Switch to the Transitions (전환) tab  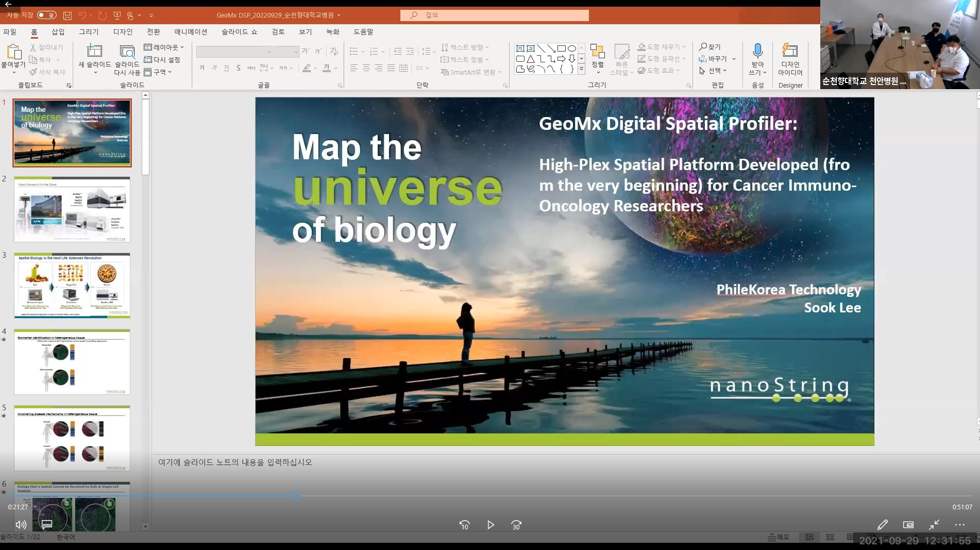(x=153, y=31)
